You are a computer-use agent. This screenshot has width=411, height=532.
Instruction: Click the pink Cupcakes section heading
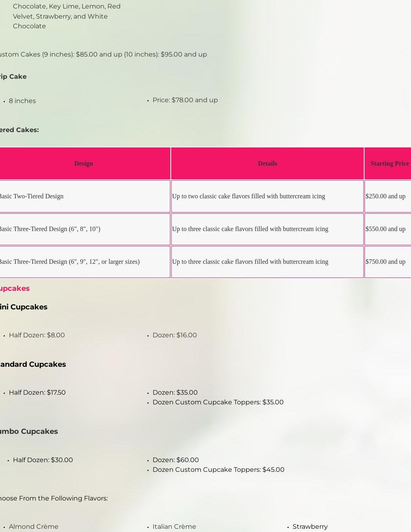tap(15, 288)
